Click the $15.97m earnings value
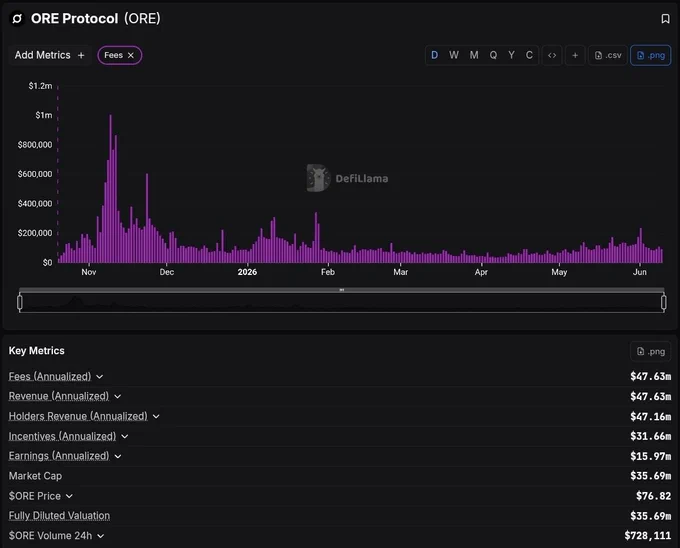The image size is (680, 548). [651, 456]
